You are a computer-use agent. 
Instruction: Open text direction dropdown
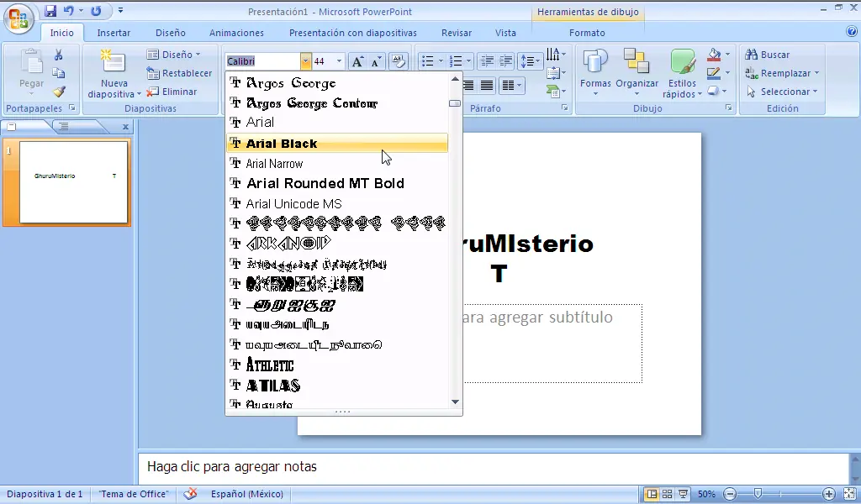click(x=557, y=55)
